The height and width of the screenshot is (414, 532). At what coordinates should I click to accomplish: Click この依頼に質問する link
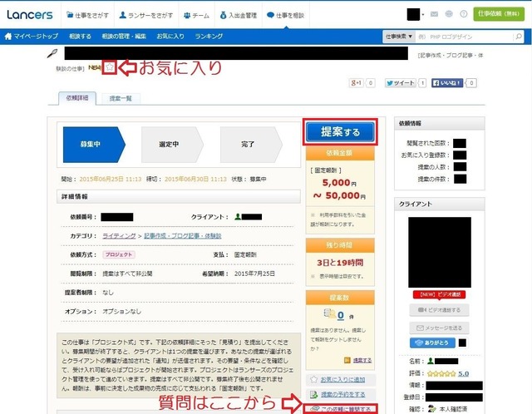pos(346,409)
